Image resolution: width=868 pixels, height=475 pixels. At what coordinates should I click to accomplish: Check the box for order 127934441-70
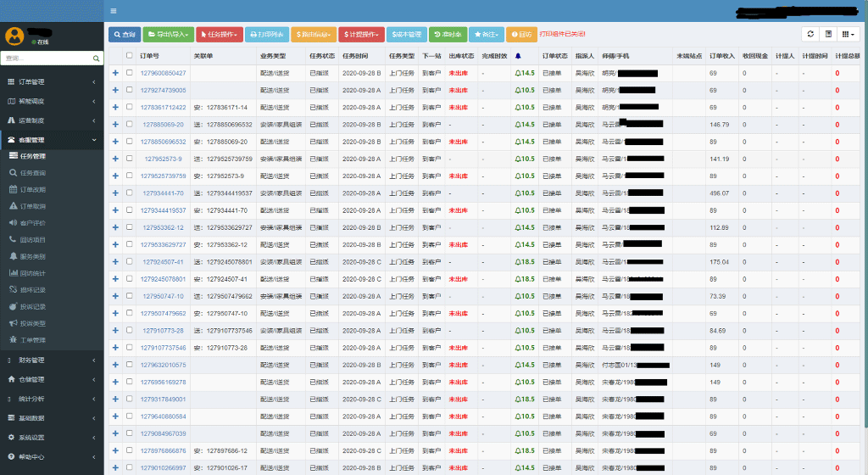click(129, 193)
